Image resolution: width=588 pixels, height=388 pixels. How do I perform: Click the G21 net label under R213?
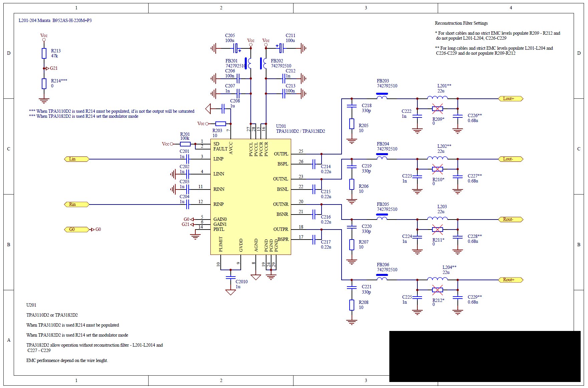(53, 68)
